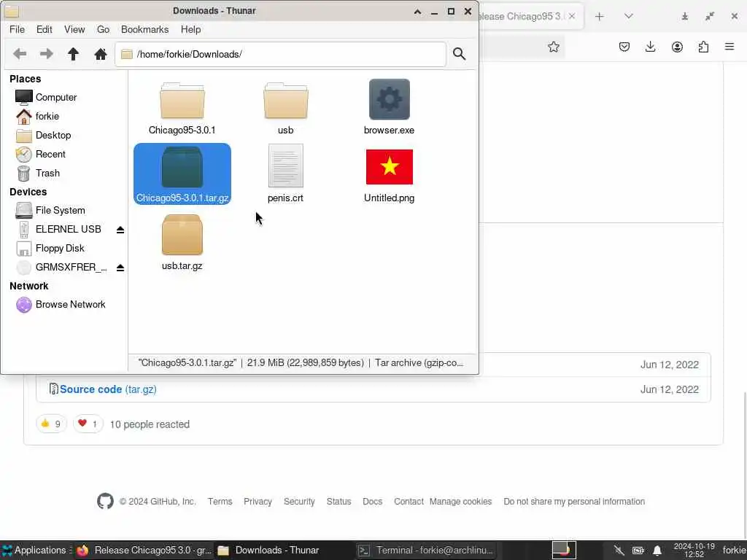747x560 pixels.
Task: Go forward with the Thunar forward arrow
Action: pyautogui.click(x=46, y=54)
